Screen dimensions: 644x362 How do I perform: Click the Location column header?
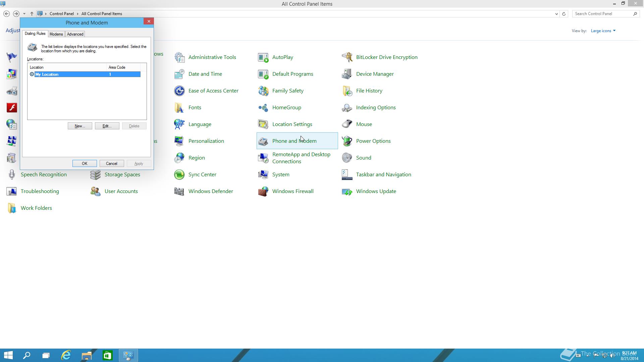click(x=67, y=67)
